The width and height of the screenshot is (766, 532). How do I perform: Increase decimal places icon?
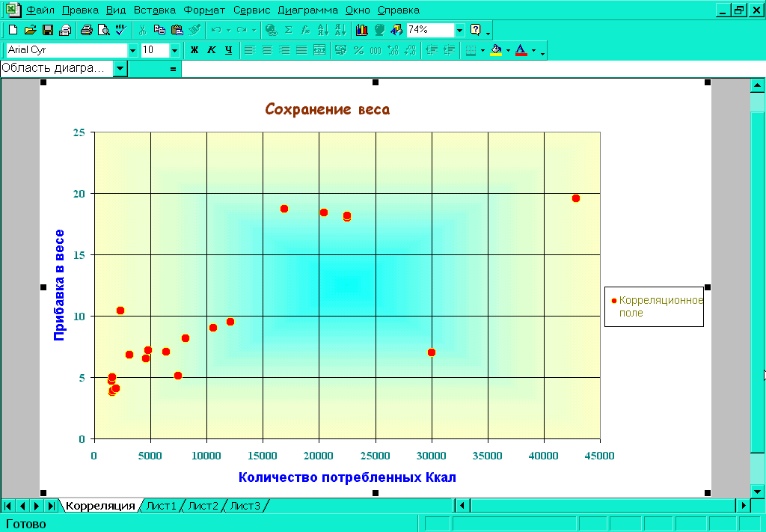point(393,50)
